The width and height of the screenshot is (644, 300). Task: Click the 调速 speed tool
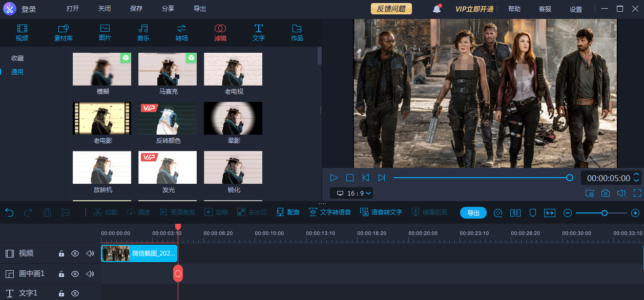coord(138,212)
